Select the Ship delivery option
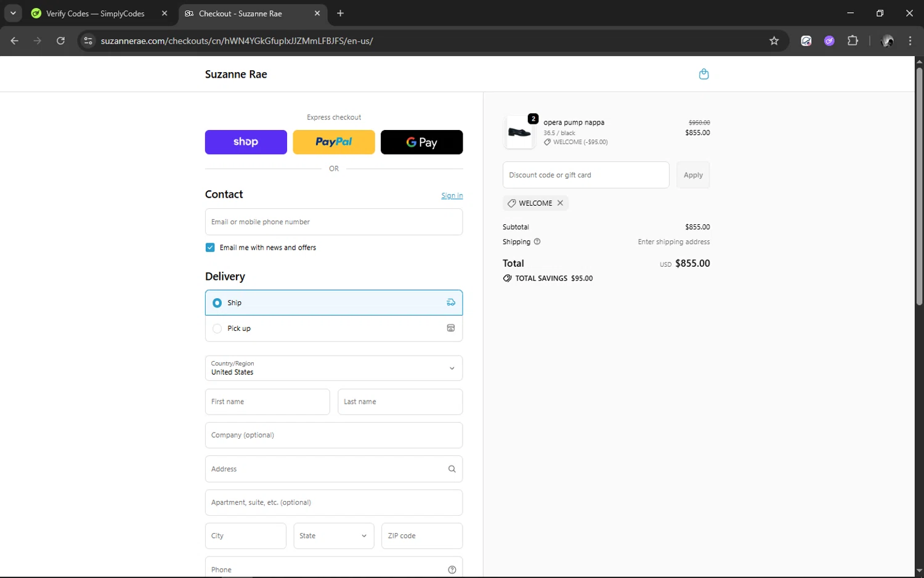924x578 pixels. (334, 303)
